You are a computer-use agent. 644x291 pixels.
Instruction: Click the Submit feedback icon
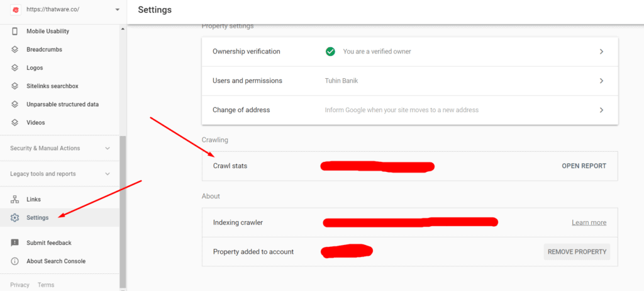point(15,243)
